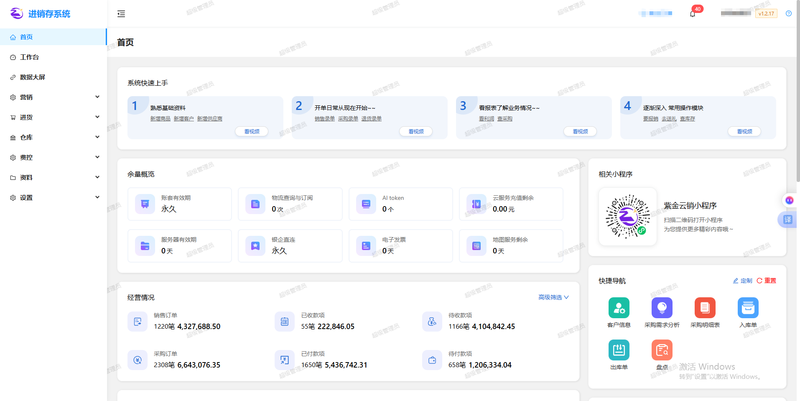
Task: Click the AI token card icon
Action: (x=366, y=204)
